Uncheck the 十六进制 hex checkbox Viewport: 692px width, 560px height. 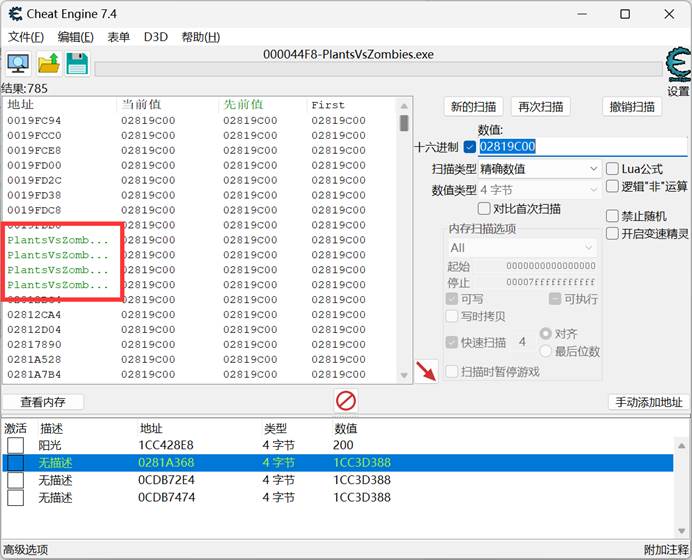pos(470,147)
